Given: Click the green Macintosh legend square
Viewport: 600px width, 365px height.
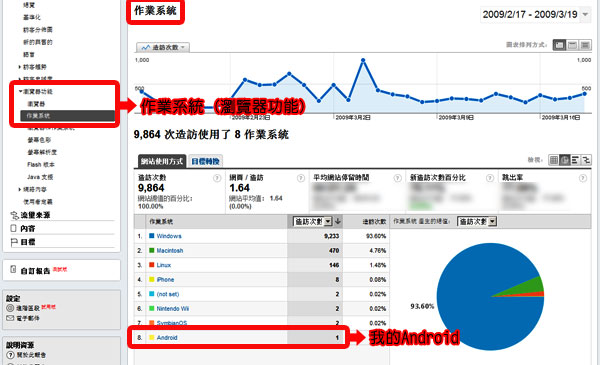Looking at the screenshot, I should click(x=152, y=250).
